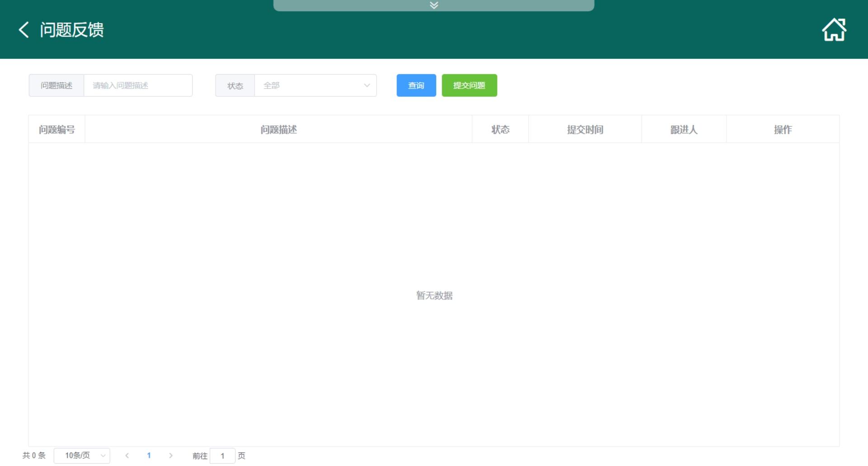Focus the 请输入问题描述 search input
The height and width of the screenshot is (466, 868).
[x=138, y=86]
